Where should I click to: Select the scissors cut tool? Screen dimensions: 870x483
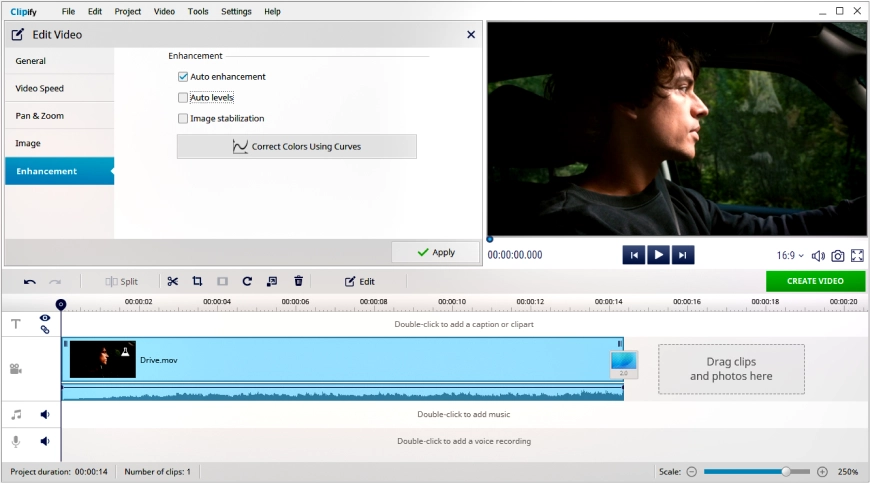coord(173,281)
